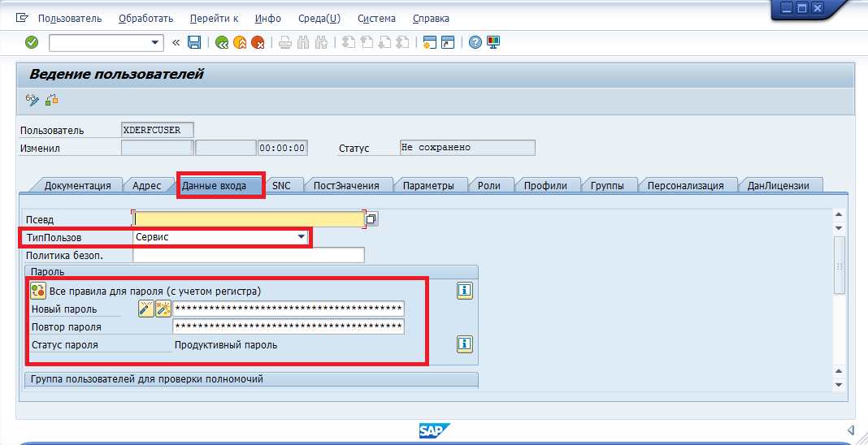
Task: Click the green checkmark Enter icon
Action: 32,42
